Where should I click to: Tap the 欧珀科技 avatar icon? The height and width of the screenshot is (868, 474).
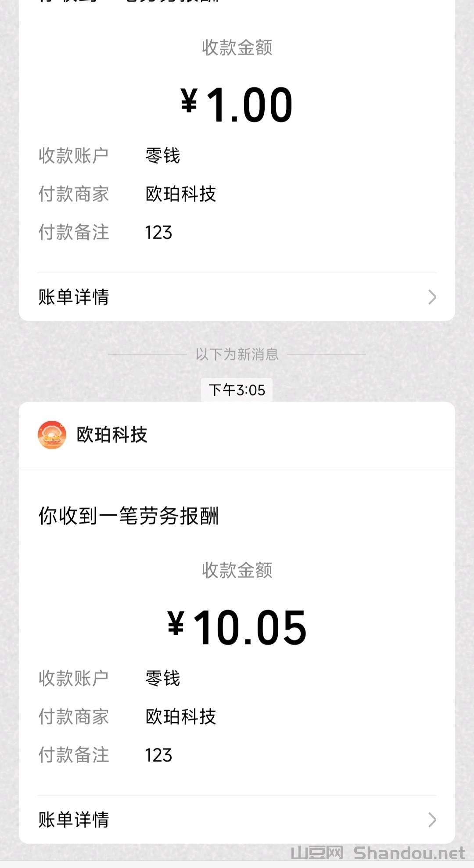click(x=52, y=435)
